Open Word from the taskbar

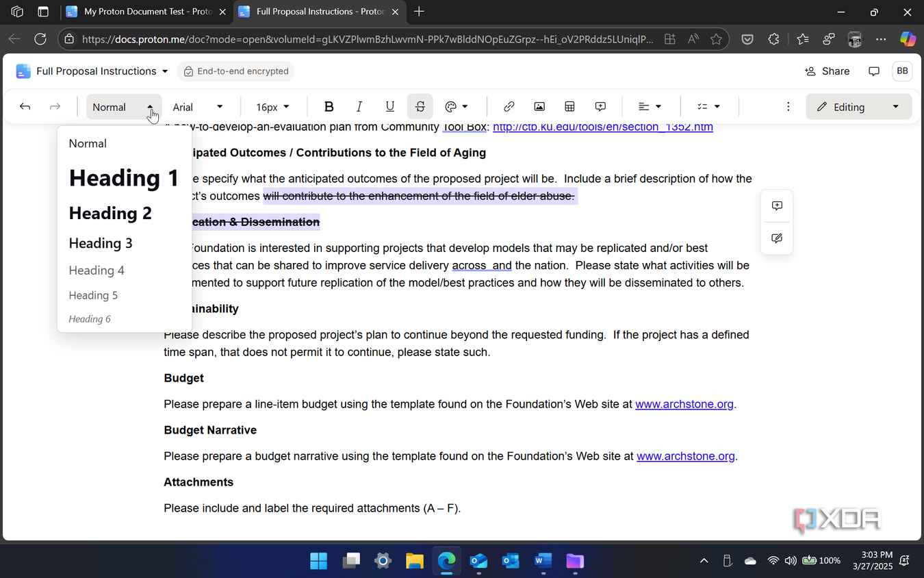543,561
